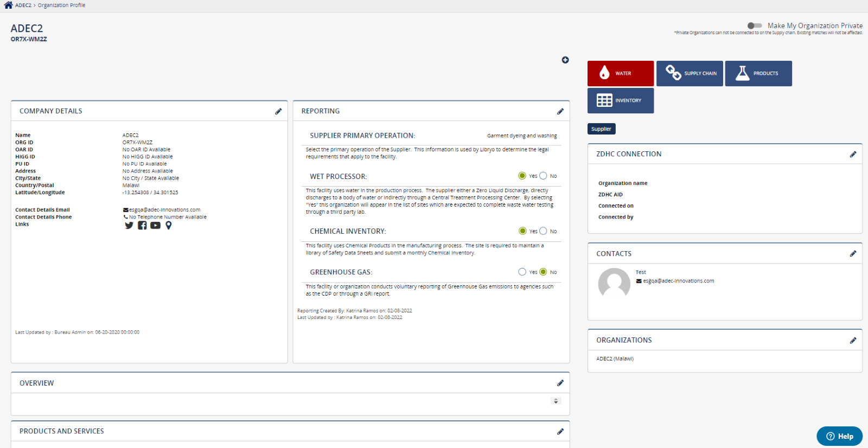Open the ADEC2 breadcrumb link
This screenshot has width=868, height=448.
coord(23,5)
